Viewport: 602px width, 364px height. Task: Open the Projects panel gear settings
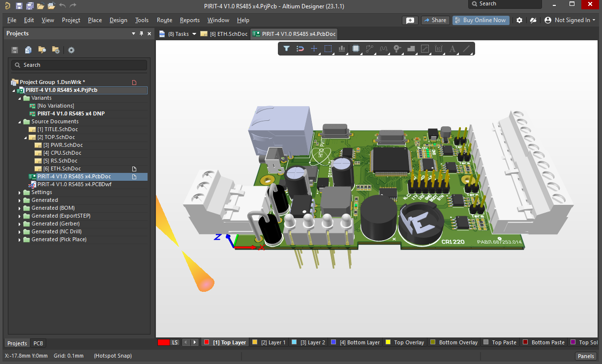pyautogui.click(x=71, y=50)
